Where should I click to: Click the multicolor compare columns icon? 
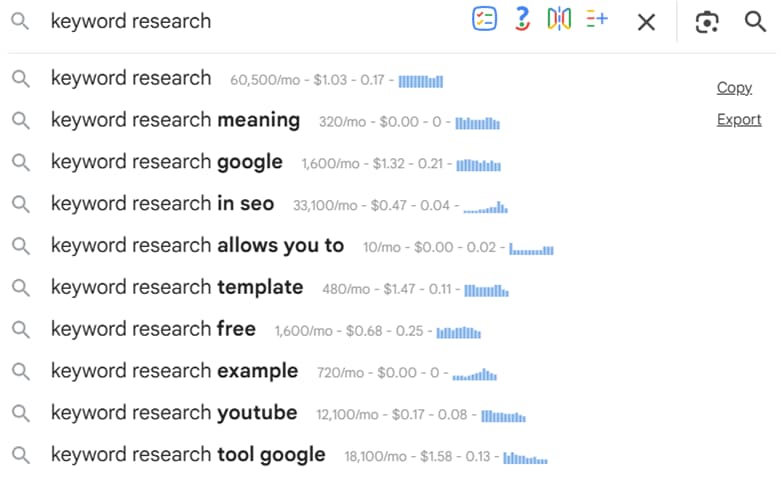pyautogui.click(x=559, y=20)
